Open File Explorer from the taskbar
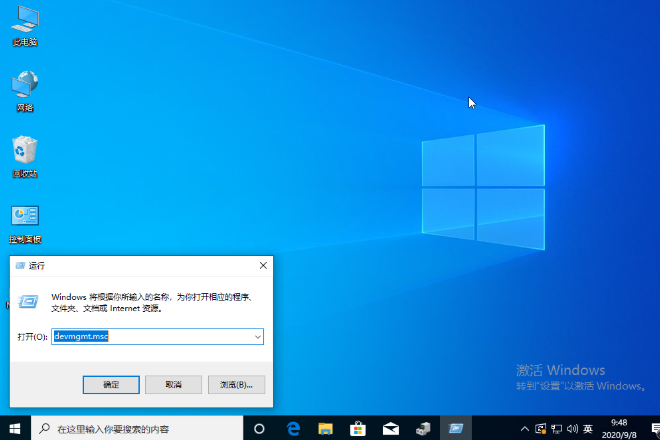 click(x=325, y=429)
